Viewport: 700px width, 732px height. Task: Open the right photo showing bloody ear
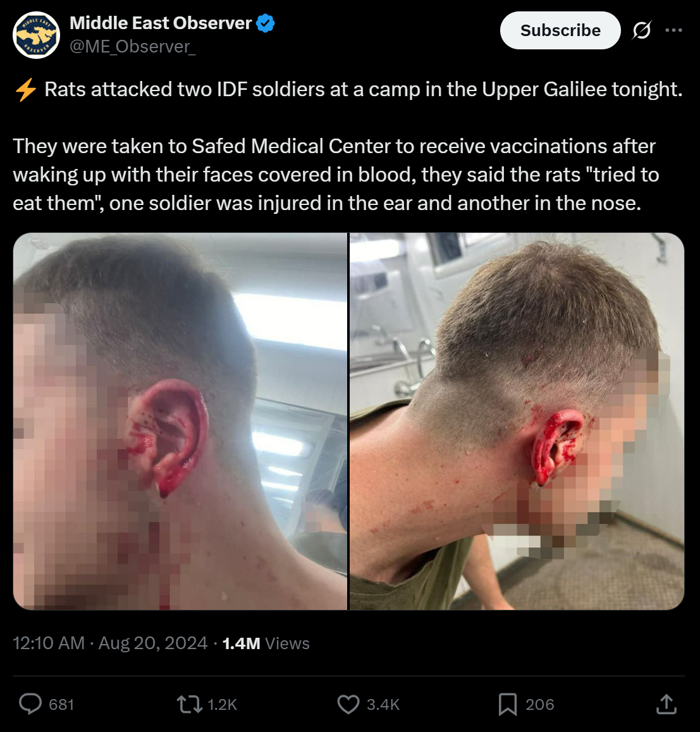517,421
